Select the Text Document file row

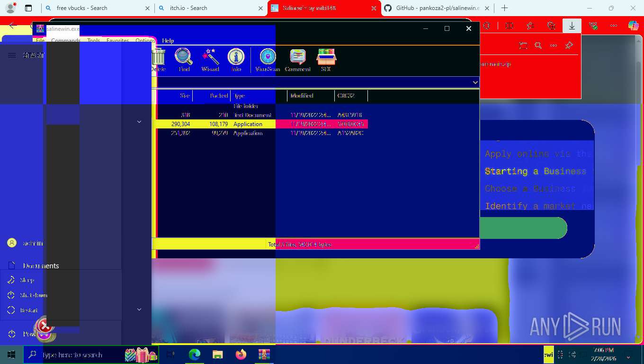pyautogui.click(x=262, y=115)
